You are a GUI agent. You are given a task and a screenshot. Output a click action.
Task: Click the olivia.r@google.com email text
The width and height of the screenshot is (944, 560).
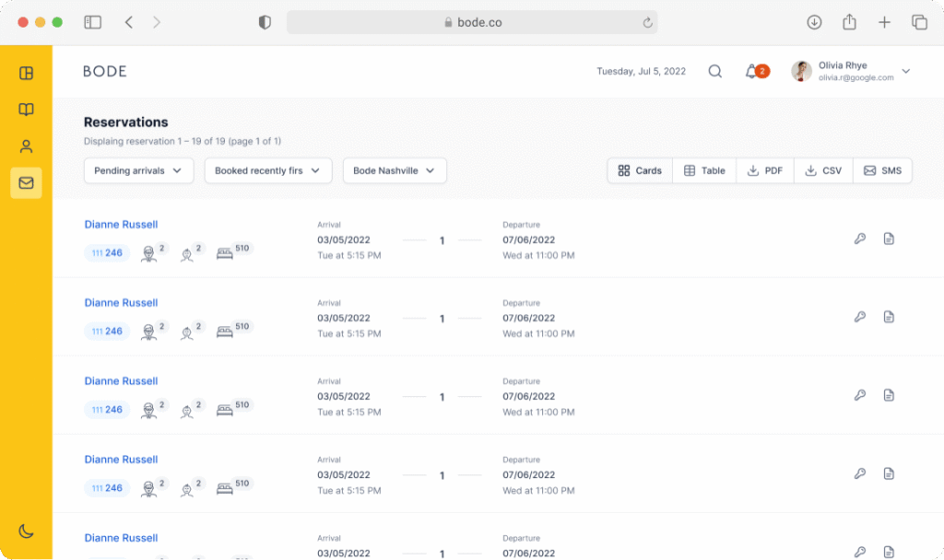pos(855,77)
